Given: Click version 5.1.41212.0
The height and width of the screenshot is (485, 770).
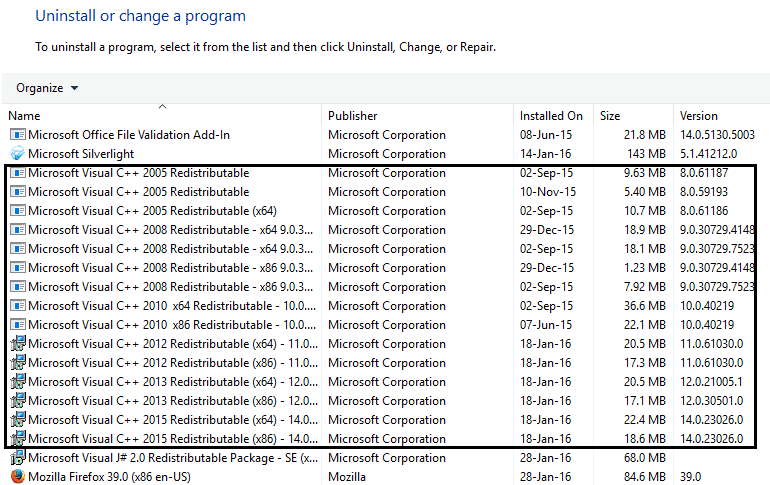Looking at the screenshot, I should (708, 154).
